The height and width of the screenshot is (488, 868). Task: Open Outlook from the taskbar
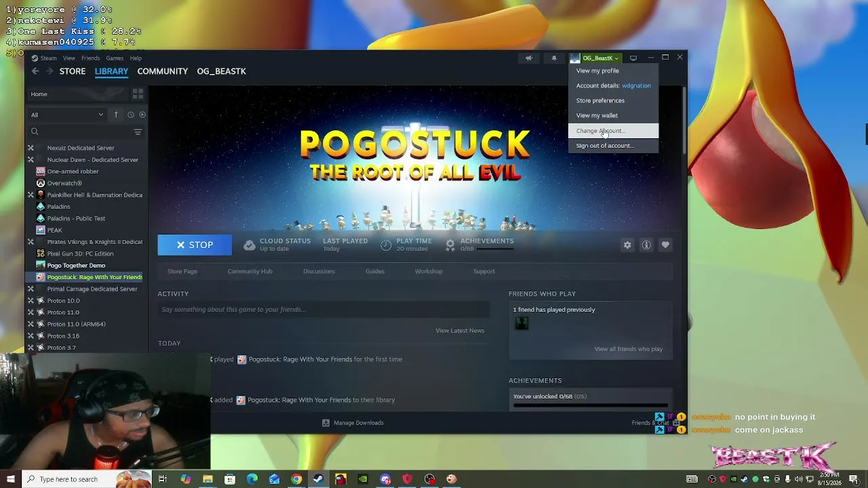(274, 479)
